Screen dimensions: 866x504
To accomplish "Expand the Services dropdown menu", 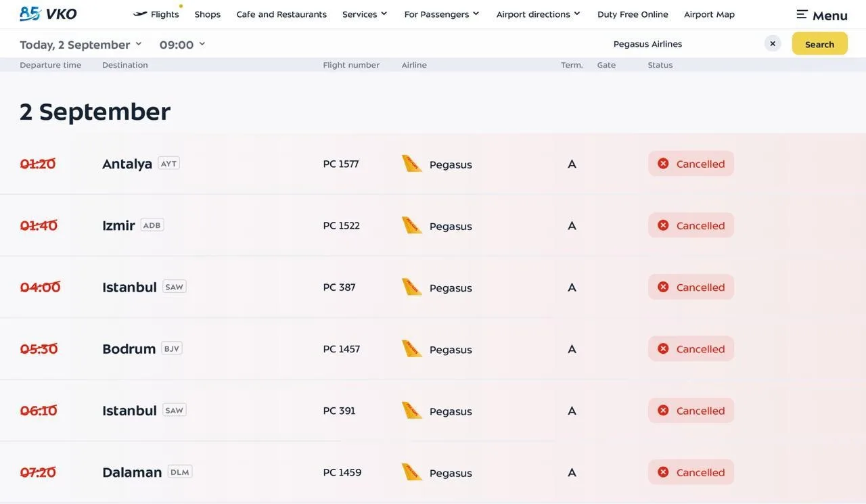I will tap(365, 14).
